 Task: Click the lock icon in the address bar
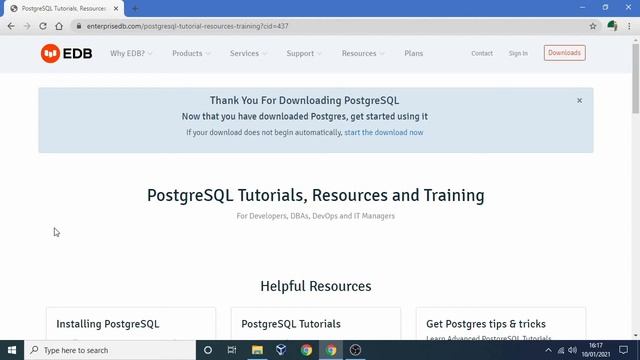click(79, 26)
